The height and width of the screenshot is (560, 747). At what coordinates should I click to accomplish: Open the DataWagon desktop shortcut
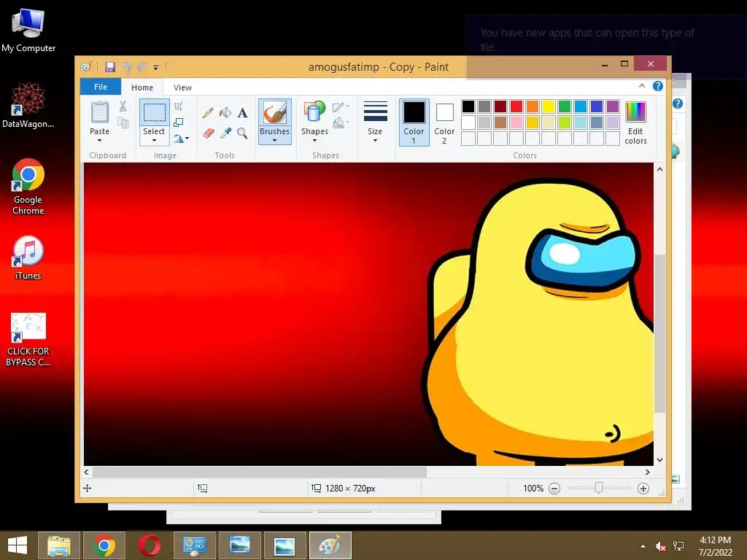pos(28,105)
